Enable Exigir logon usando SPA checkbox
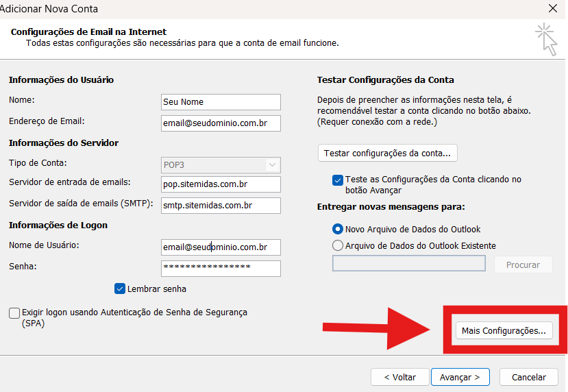The image size is (568, 392). click(14, 313)
